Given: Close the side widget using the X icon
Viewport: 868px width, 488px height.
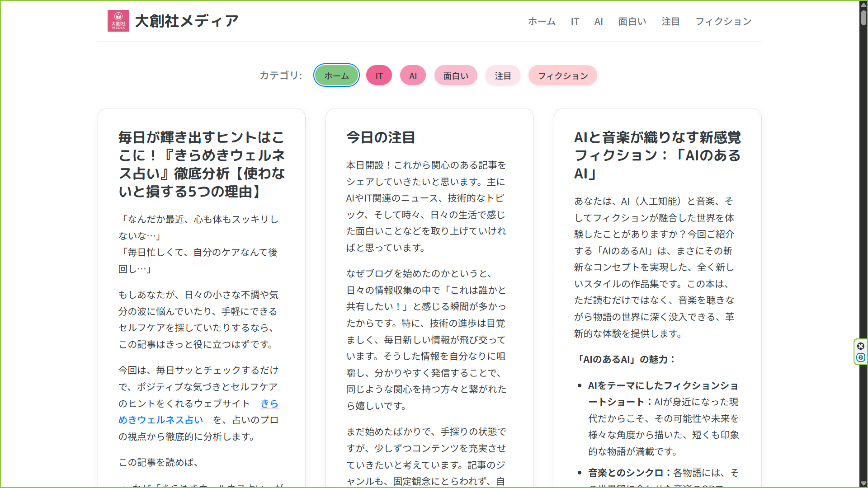Looking at the screenshot, I should pos(861,346).
